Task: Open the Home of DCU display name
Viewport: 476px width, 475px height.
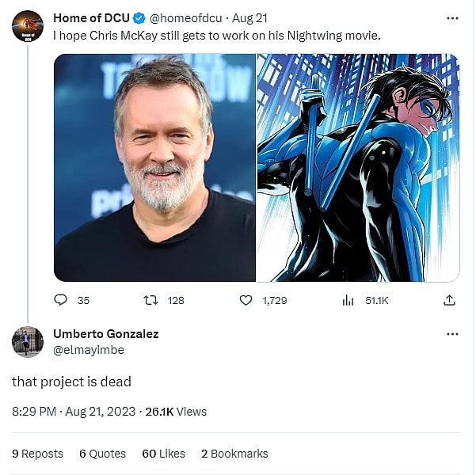Action: [x=91, y=17]
